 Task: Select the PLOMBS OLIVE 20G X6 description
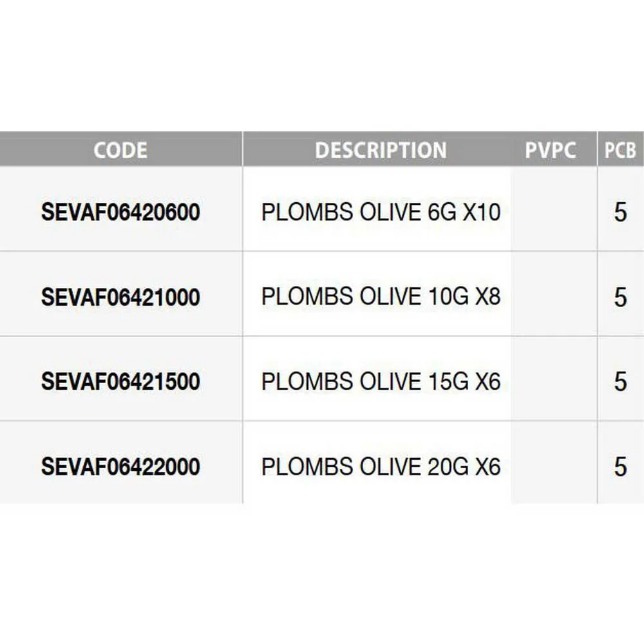tap(381, 467)
